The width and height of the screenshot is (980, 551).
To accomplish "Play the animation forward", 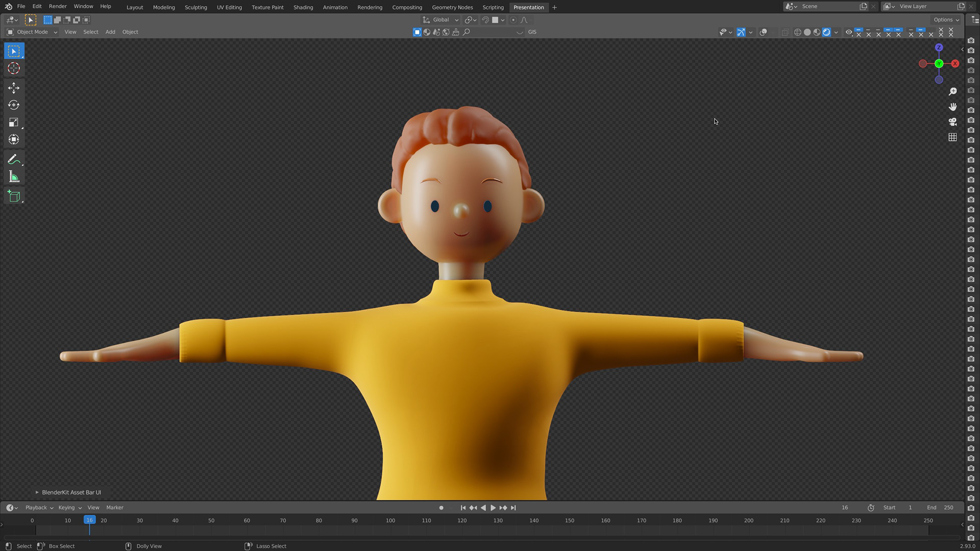I will tap(493, 508).
